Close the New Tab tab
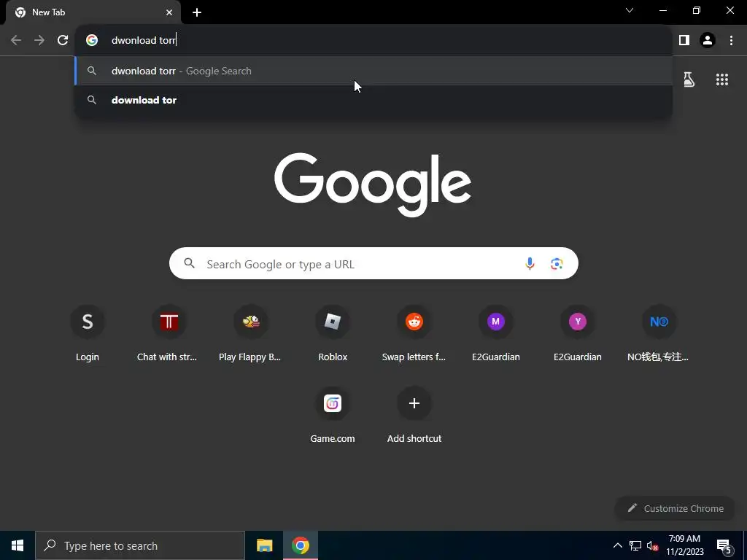Image resolution: width=747 pixels, height=560 pixels. pyautogui.click(x=169, y=12)
